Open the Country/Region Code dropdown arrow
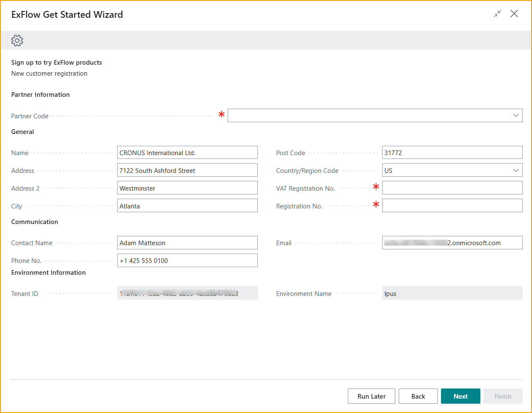 516,170
